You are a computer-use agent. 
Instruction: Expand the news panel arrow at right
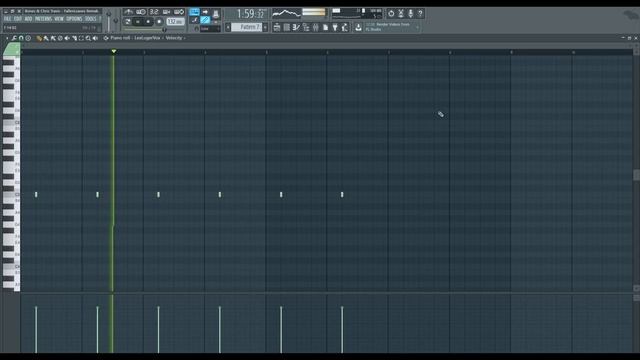coord(417,27)
